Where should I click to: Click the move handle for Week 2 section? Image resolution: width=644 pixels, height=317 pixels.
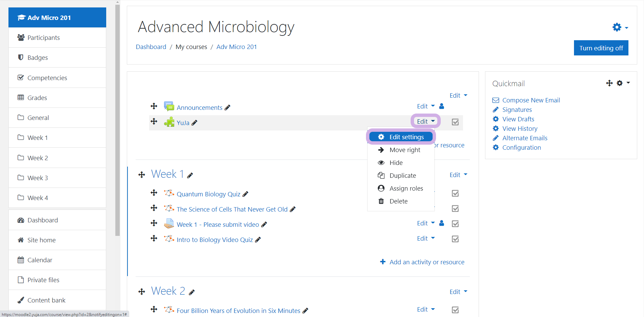pyautogui.click(x=142, y=292)
